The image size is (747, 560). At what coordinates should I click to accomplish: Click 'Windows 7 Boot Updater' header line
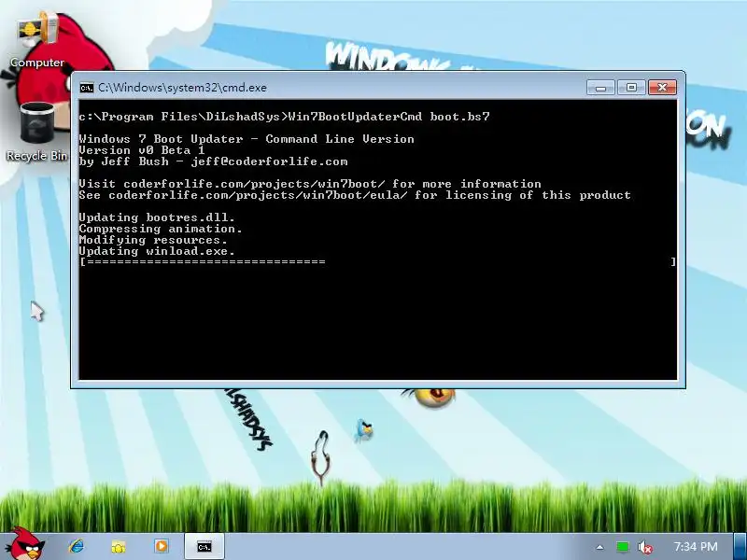point(247,139)
